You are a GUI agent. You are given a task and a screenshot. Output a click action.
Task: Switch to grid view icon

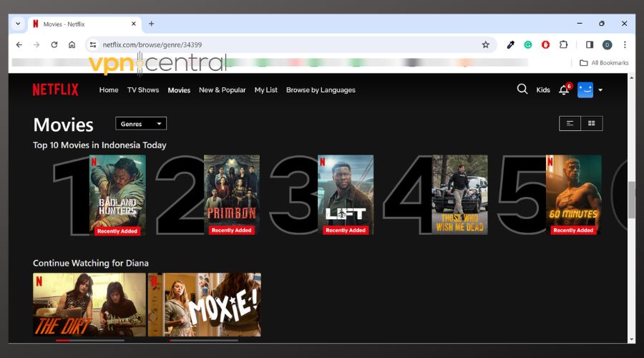[592, 123]
